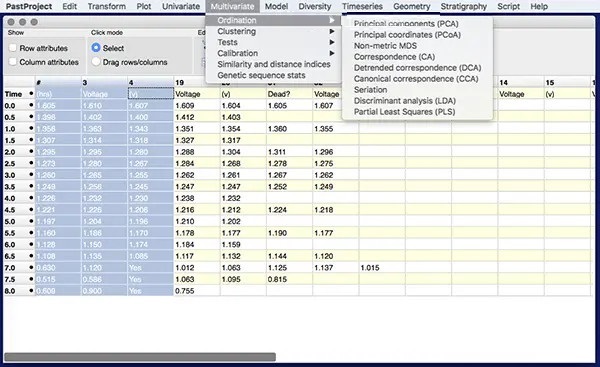Viewport: 600px width, 367px height.
Task: Choose Drag rows/columns click mode
Action: coord(96,62)
